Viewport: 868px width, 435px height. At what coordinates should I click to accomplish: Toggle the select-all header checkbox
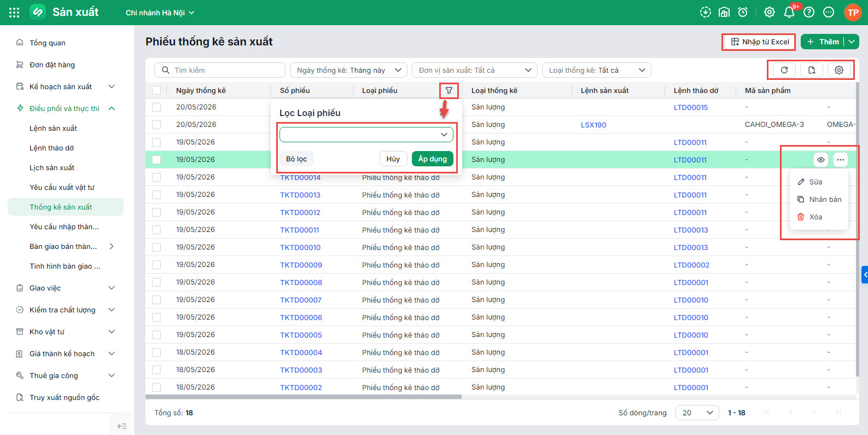coord(157,90)
